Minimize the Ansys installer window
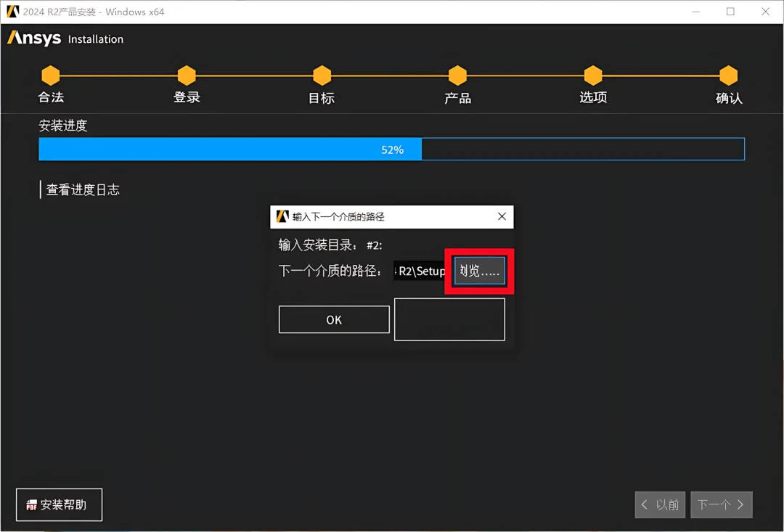 696,12
